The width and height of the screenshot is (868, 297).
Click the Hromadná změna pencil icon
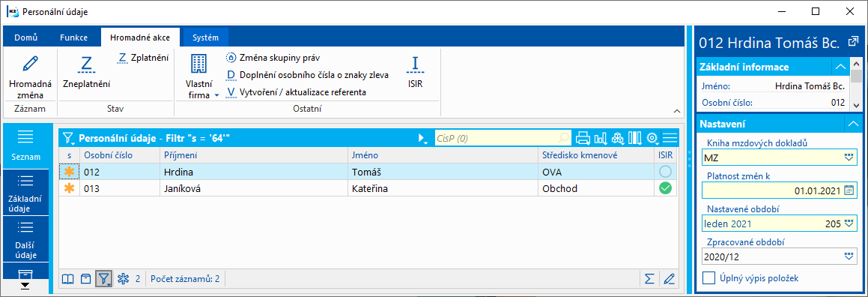[x=31, y=64]
